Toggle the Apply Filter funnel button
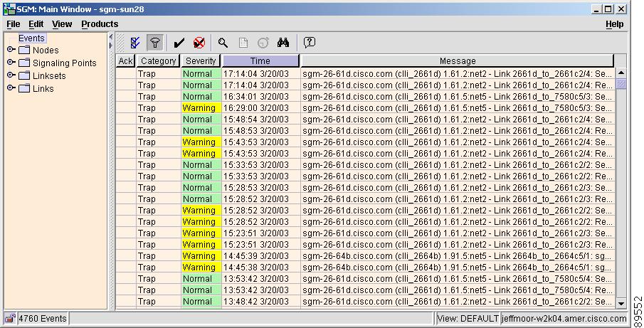 point(155,42)
